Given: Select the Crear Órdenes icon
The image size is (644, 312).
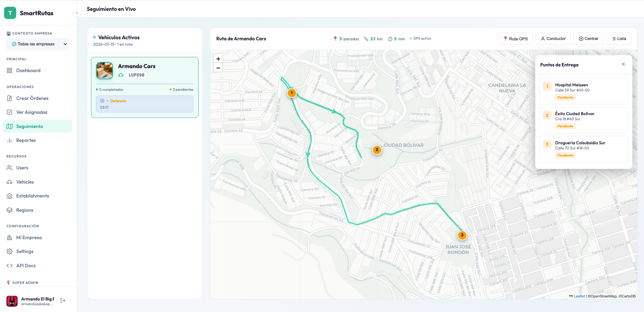Looking at the screenshot, I should [x=10, y=98].
